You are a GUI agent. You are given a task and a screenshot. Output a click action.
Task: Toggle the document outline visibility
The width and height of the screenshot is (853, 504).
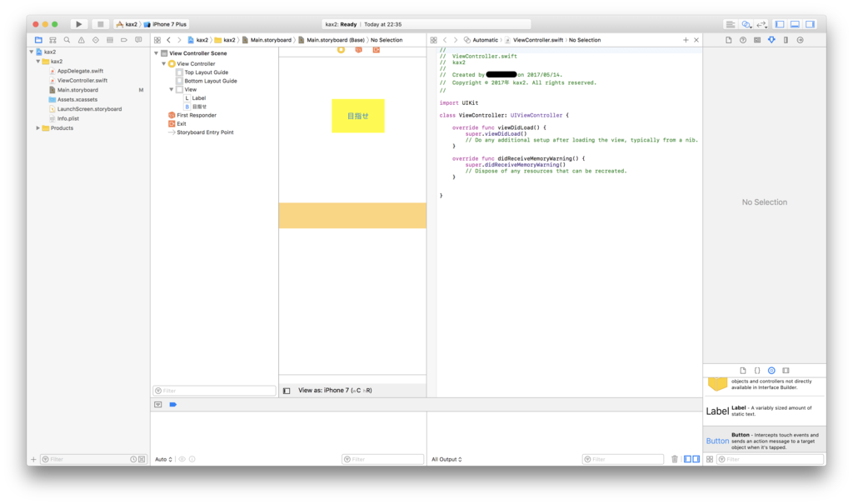click(x=287, y=391)
